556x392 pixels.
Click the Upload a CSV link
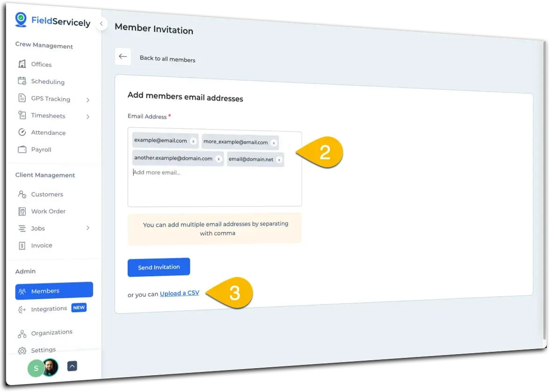179,293
